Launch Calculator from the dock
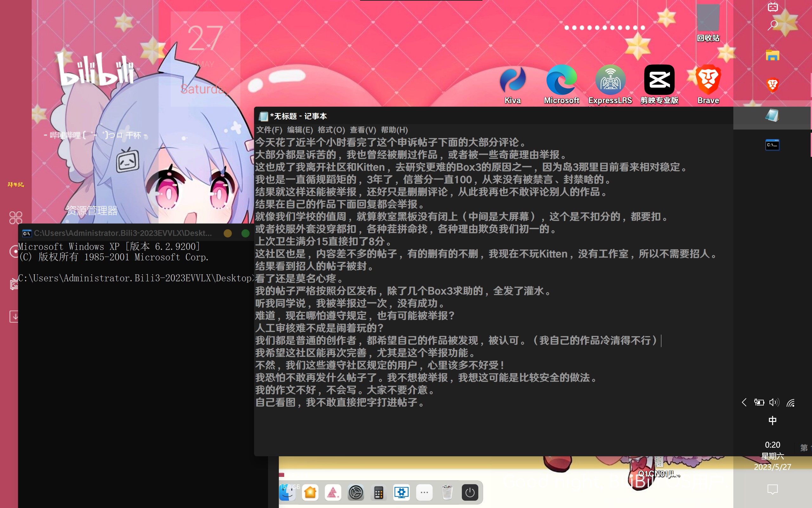 click(378, 492)
